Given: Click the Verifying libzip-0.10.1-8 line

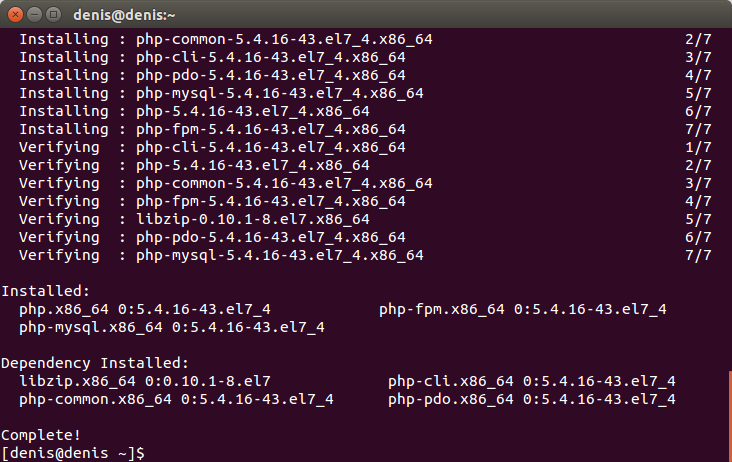Looking at the screenshot, I should point(365,219).
